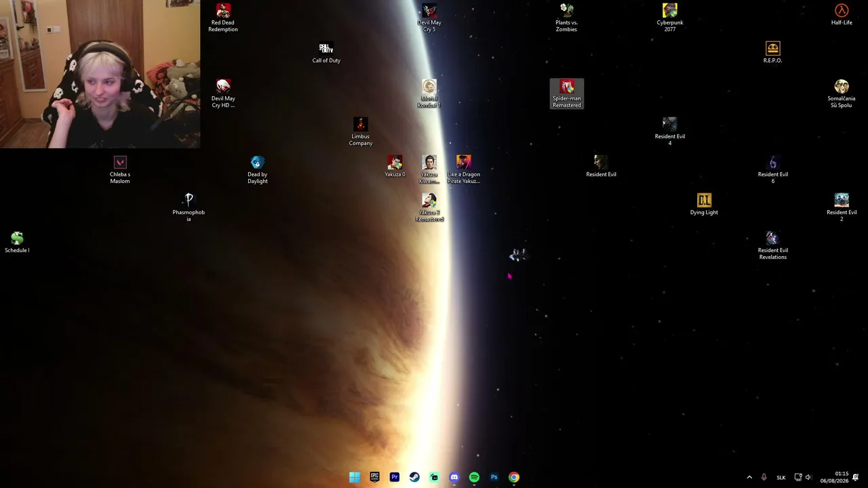The height and width of the screenshot is (488, 868).
Task: Open Streamlabs from the taskbar
Action: (434, 477)
